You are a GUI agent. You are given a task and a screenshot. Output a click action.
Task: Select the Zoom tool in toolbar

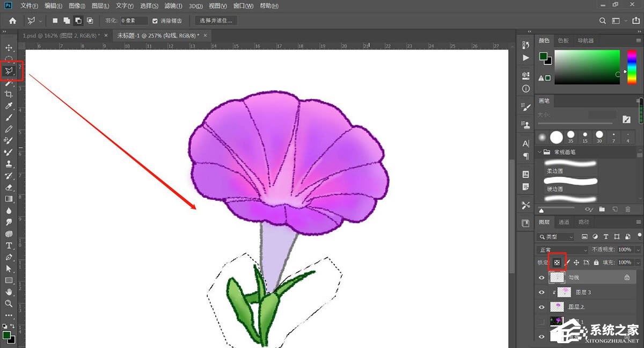(9, 303)
